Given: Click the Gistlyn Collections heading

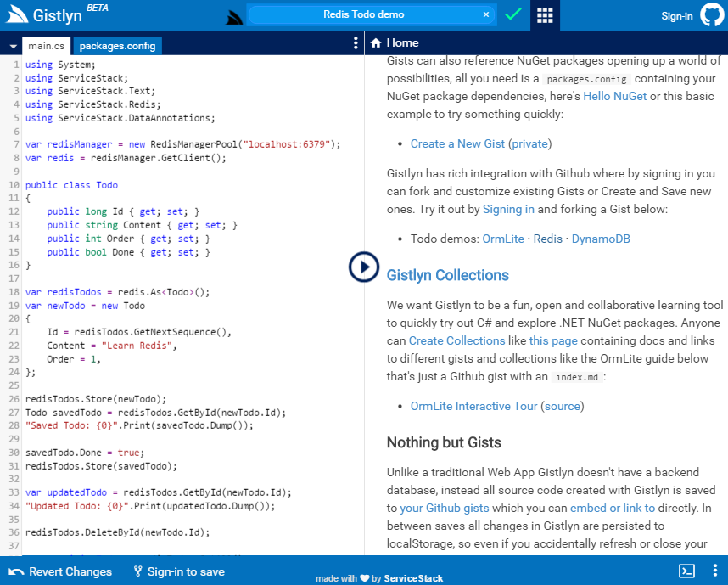Looking at the screenshot, I should 447,275.
